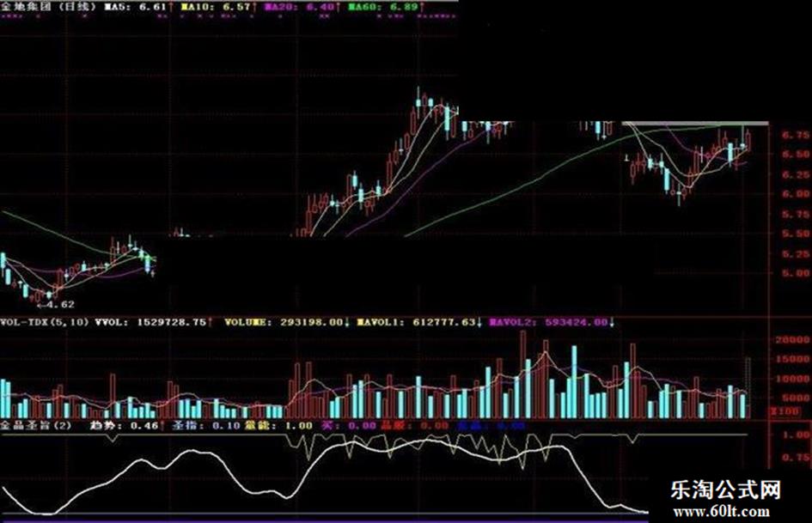Click the stock title 金地集团 (日线)

(x=49, y=7)
